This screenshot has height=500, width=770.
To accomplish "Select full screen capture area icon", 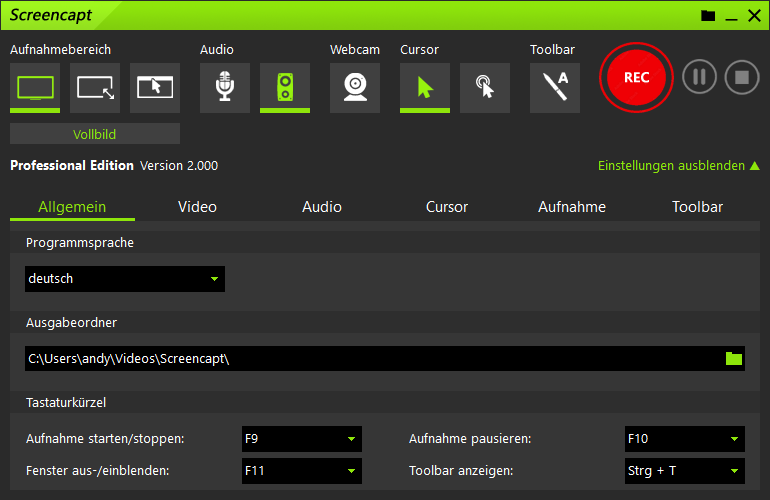I will pos(35,87).
